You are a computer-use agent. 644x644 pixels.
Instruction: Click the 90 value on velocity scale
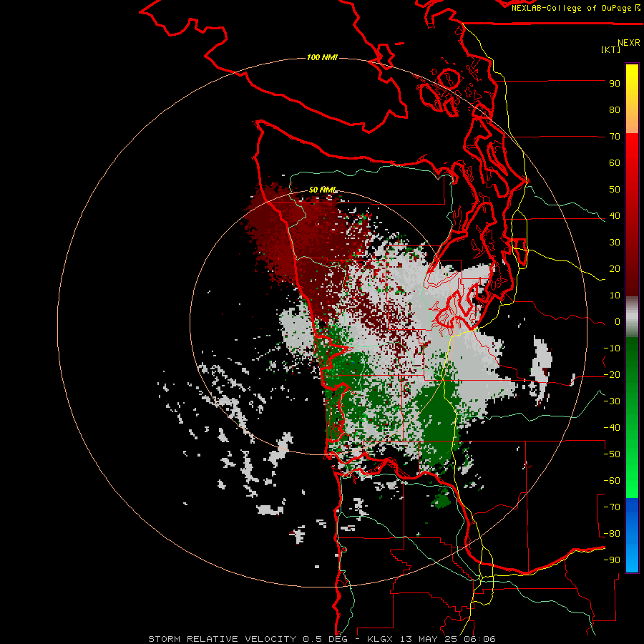click(615, 84)
